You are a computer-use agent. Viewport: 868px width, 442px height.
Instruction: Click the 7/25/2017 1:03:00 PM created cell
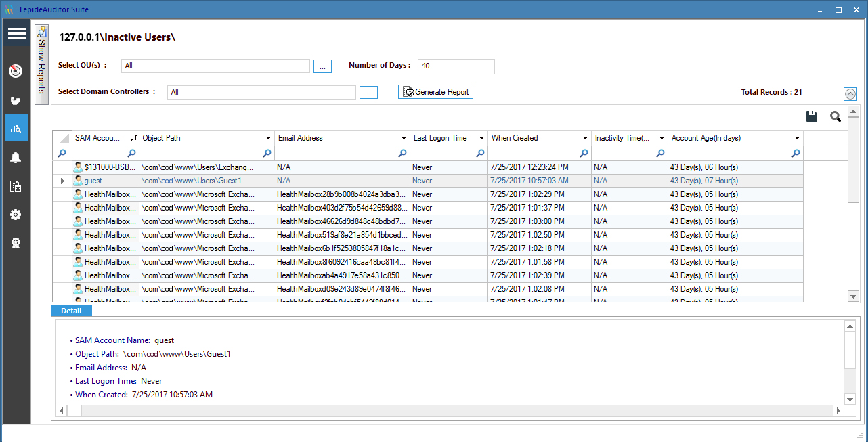540,221
